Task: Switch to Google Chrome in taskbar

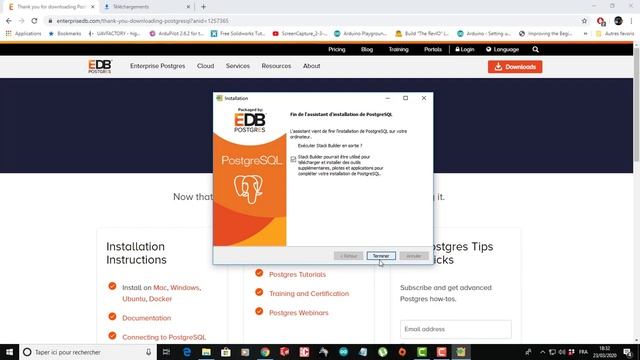Action: (265, 352)
